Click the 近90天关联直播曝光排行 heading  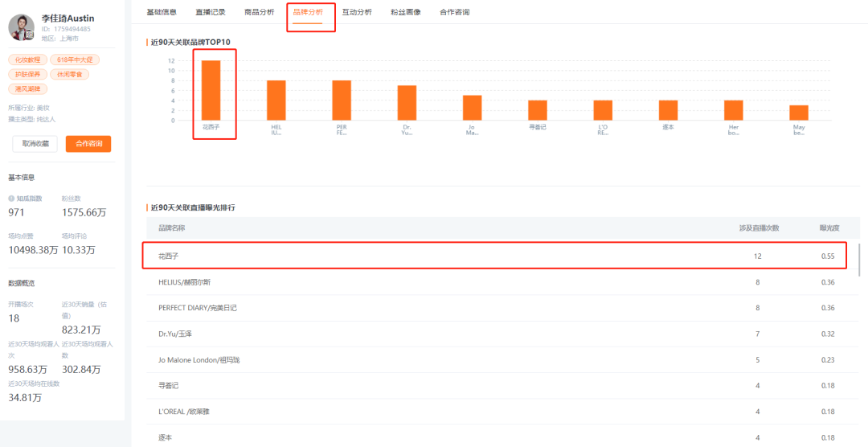coord(193,207)
